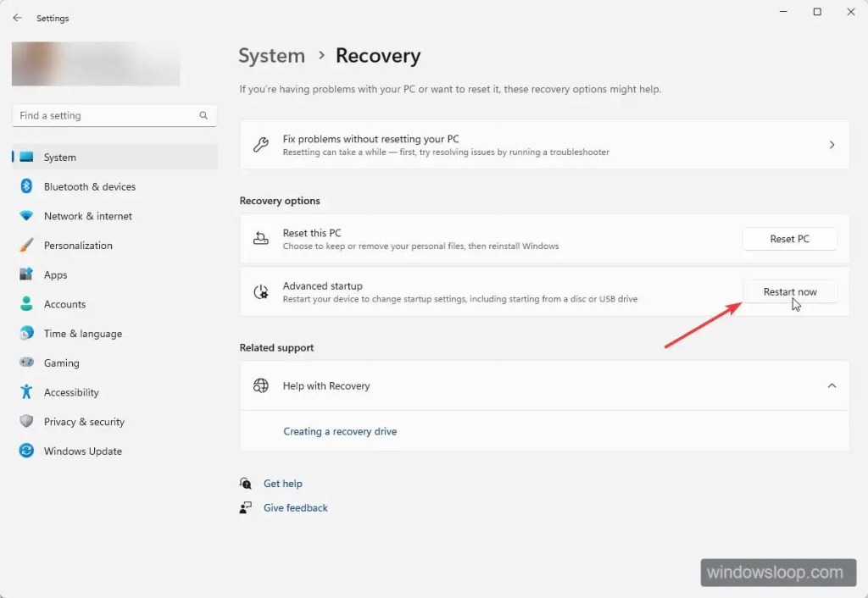Open the Apps settings category

click(x=56, y=275)
